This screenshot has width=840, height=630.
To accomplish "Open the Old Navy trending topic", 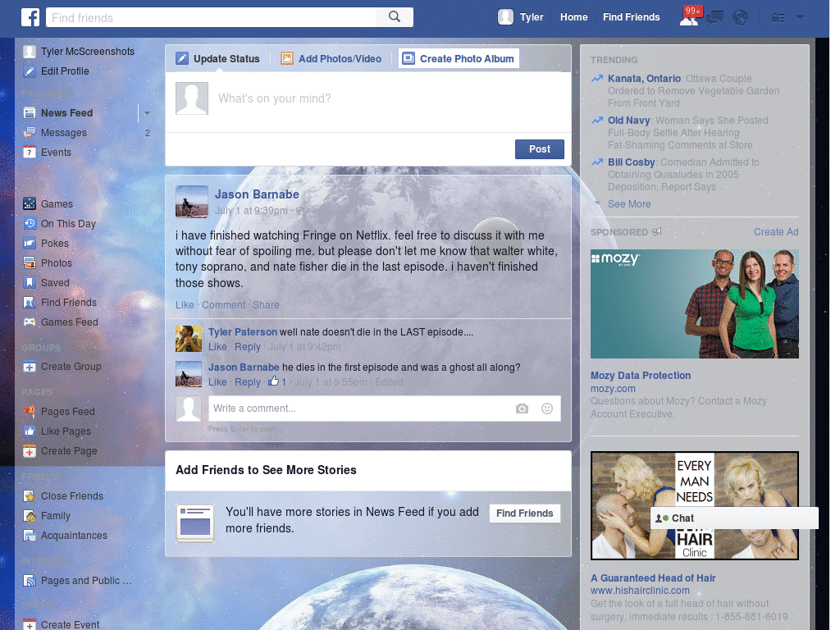I will point(628,121).
